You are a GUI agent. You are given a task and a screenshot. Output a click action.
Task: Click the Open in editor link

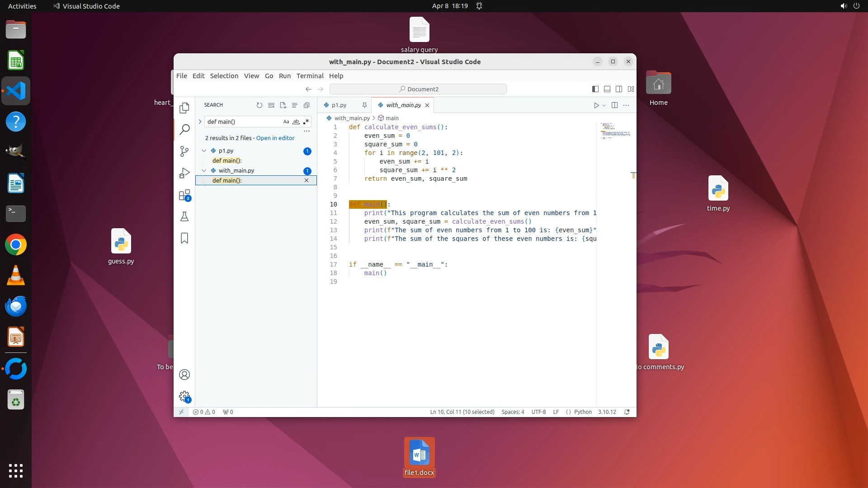pos(275,138)
